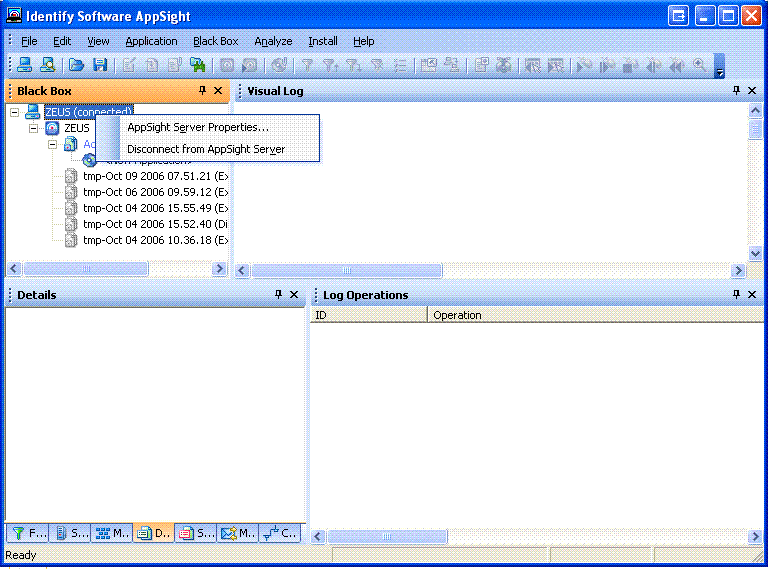Choose Disconnect from AppSight Server
The height and width of the screenshot is (569, 768).
click(208, 149)
